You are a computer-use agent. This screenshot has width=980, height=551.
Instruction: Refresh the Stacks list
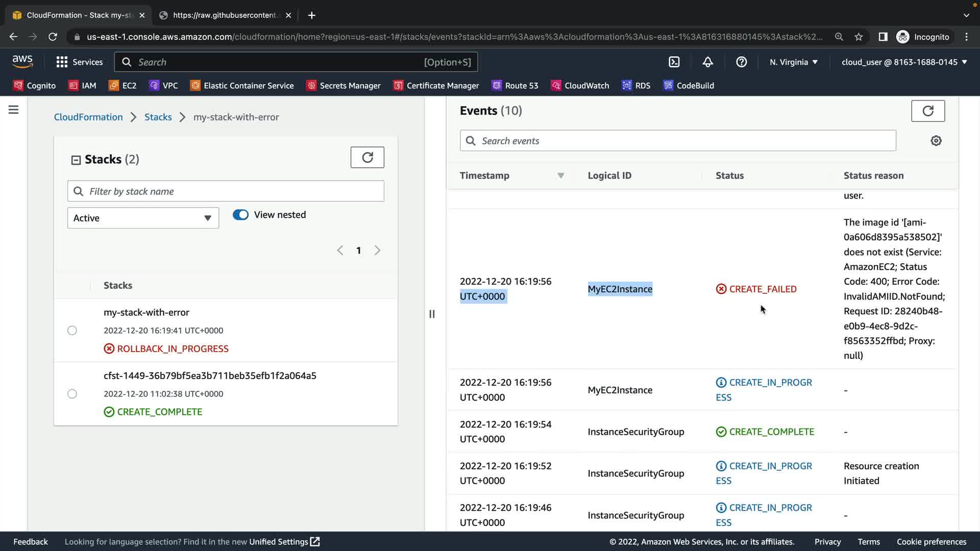[x=367, y=157]
